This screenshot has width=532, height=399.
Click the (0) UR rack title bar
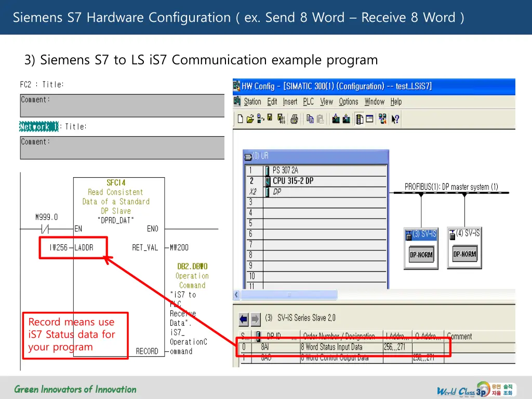click(316, 156)
